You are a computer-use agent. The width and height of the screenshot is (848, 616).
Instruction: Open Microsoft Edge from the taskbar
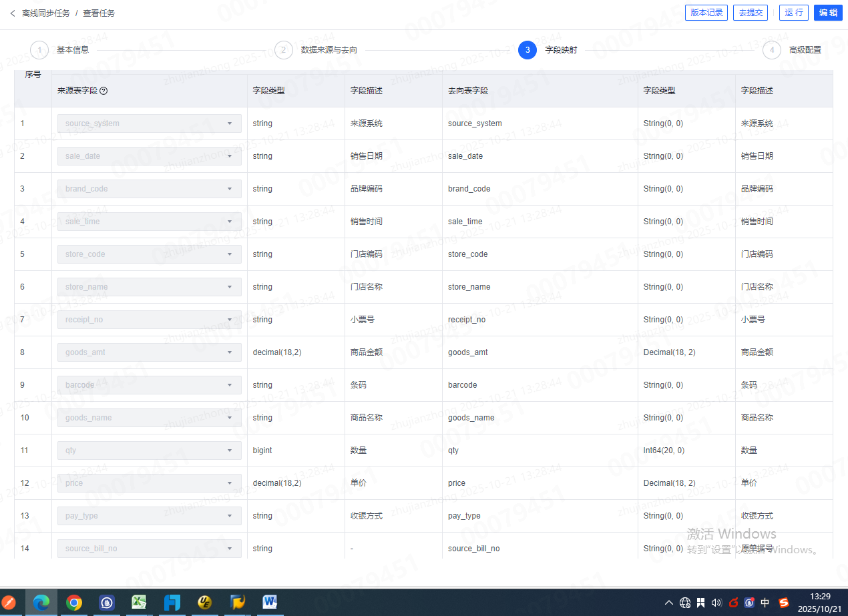pyautogui.click(x=41, y=603)
